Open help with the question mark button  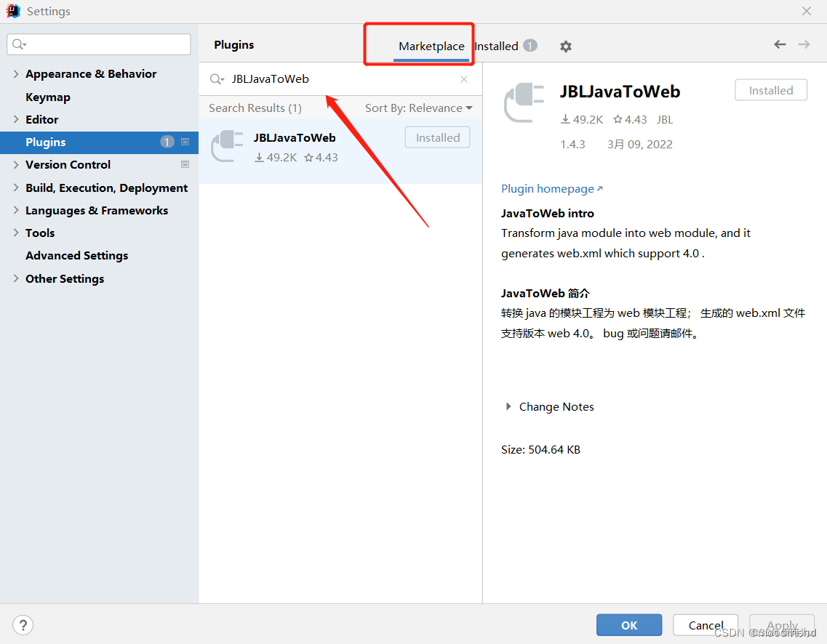[x=23, y=626]
